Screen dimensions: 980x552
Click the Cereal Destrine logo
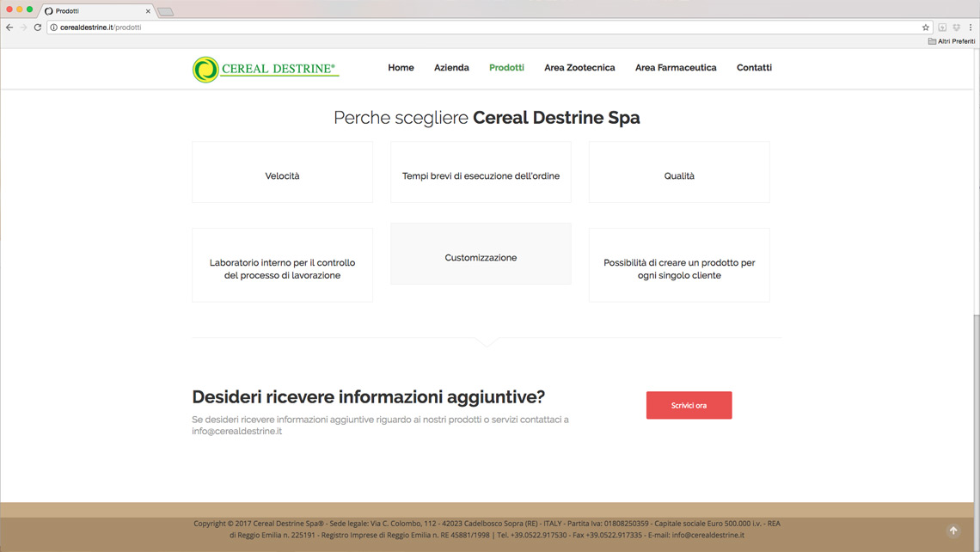(266, 69)
